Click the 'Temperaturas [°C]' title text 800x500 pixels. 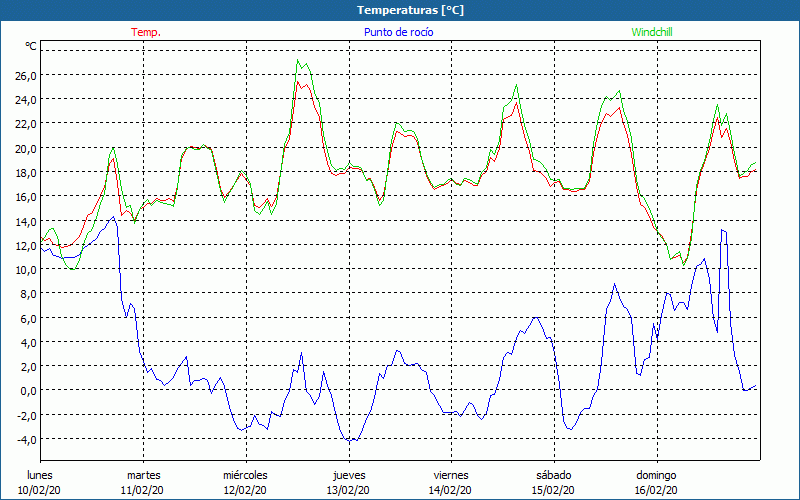coord(411,10)
